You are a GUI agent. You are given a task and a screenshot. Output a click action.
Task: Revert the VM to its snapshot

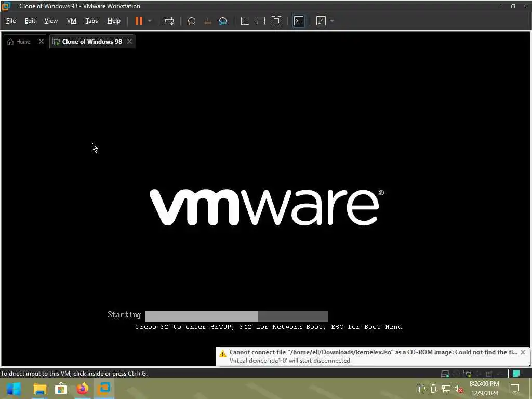pyautogui.click(x=207, y=21)
